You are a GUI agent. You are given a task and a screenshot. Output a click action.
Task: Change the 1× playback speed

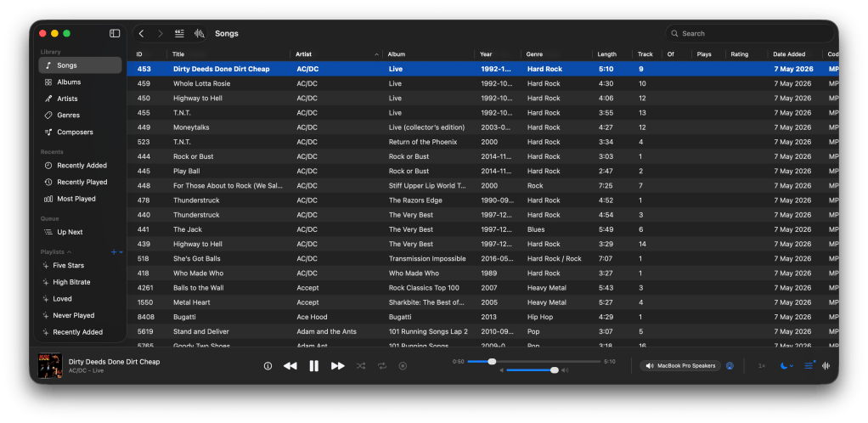[x=762, y=366]
